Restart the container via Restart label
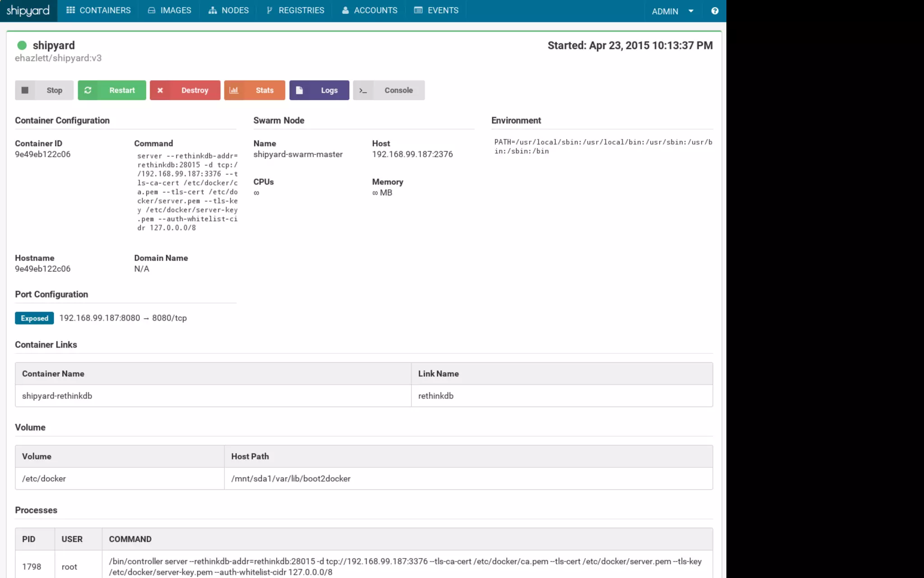The width and height of the screenshot is (924, 578). click(x=122, y=90)
